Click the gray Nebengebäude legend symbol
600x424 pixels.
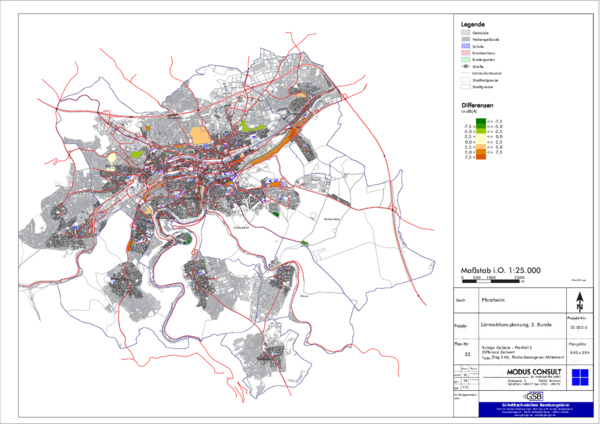(x=467, y=39)
